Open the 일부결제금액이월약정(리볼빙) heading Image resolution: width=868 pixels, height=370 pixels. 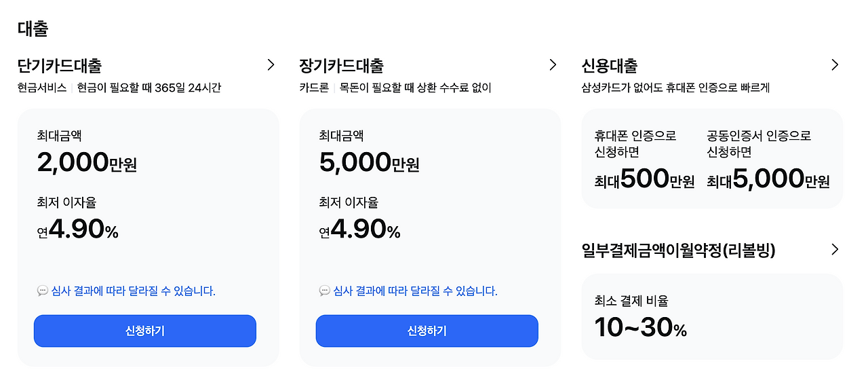coord(678,251)
